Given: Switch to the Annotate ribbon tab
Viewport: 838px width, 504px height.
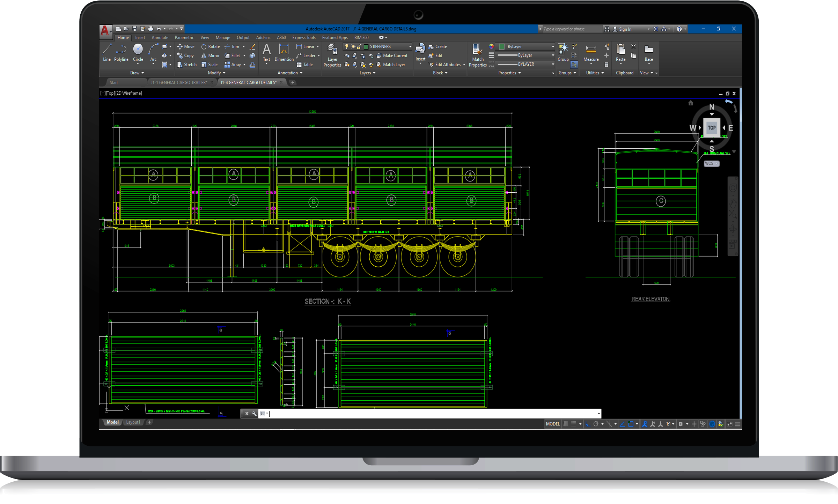Looking at the screenshot, I should point(160,38).
